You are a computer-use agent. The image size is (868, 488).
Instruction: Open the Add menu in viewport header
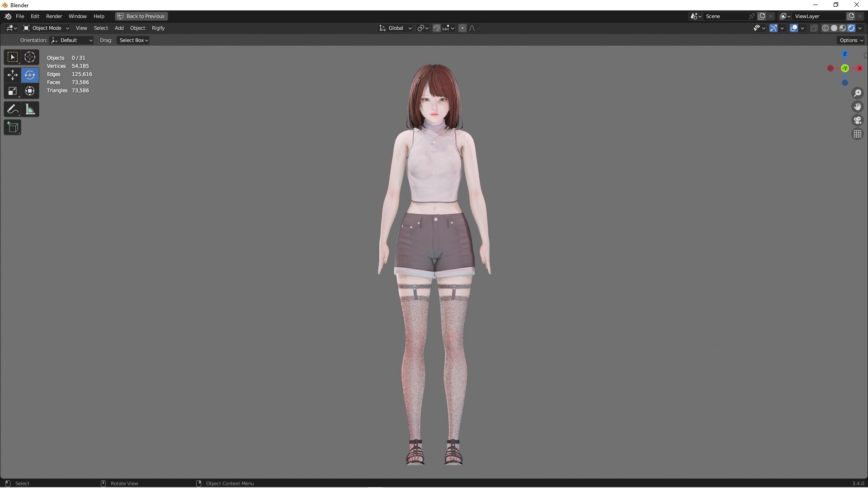pos(119,28)
